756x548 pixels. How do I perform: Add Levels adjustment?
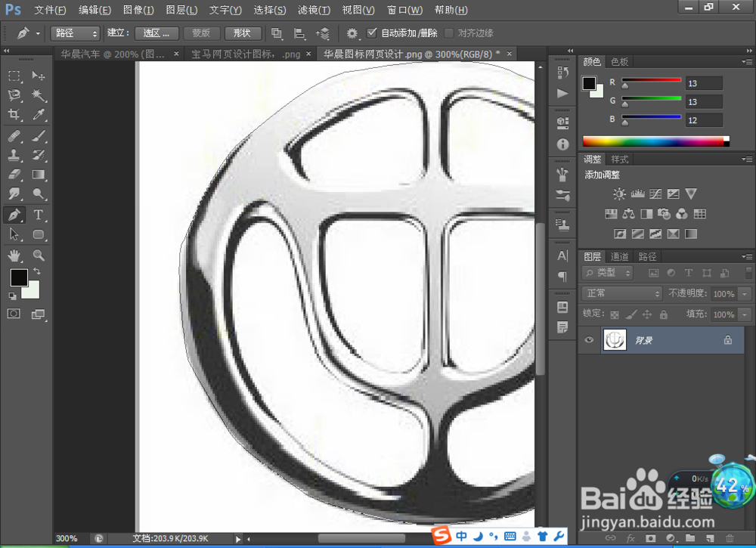pos(637,194)
